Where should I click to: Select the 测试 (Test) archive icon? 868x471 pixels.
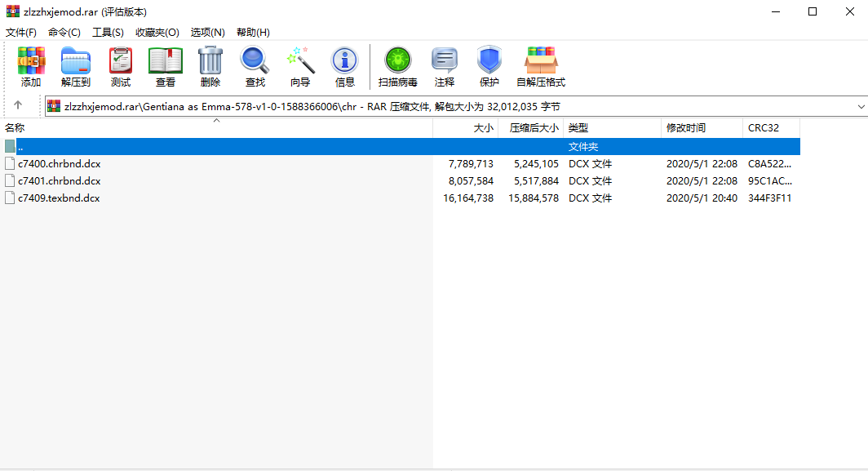120,66
